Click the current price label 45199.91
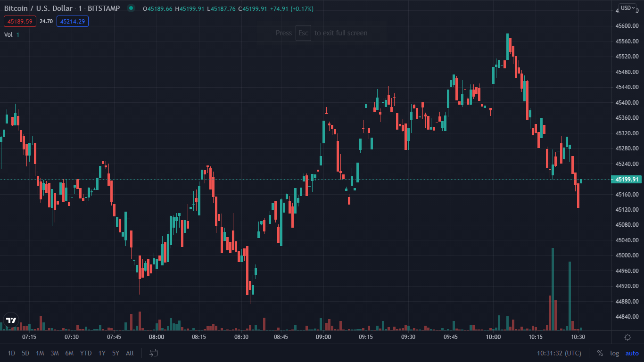Image resolution: width=644 pixels, height=362 pixels. pyautogui.click(x=627, y=180)
